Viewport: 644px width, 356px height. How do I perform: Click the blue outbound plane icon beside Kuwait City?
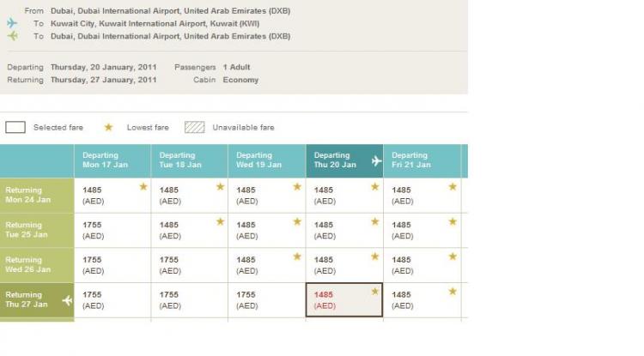point(12,23)
